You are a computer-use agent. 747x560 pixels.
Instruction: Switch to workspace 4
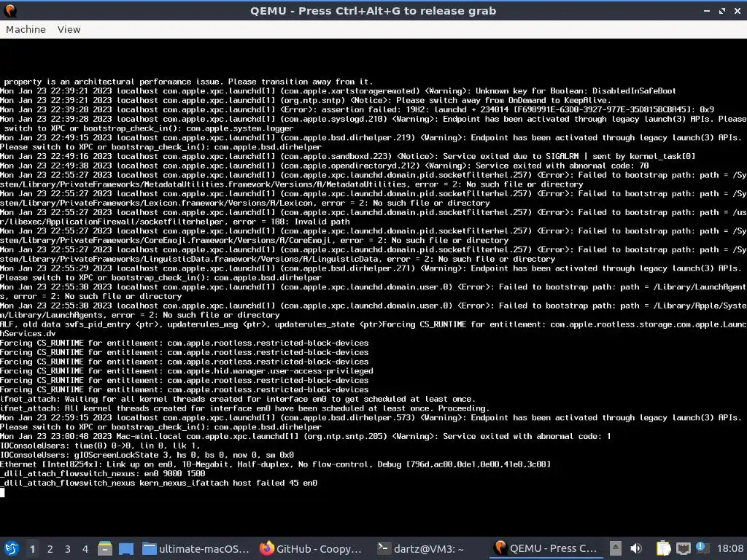[85, 549]
